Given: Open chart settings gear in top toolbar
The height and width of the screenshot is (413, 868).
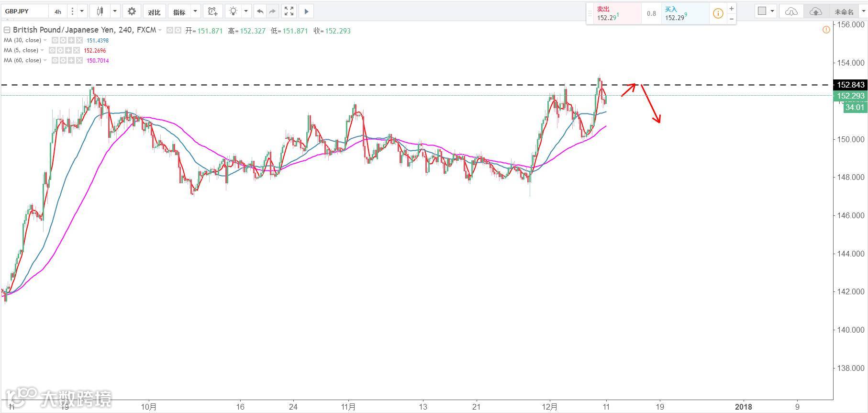Looking at the screenshot, I should 132,11.
